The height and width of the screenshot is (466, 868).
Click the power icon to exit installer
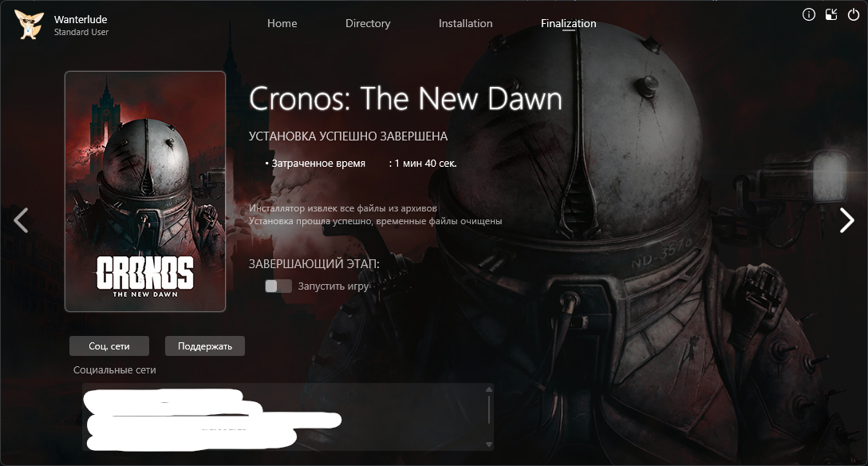pos(854,15)
